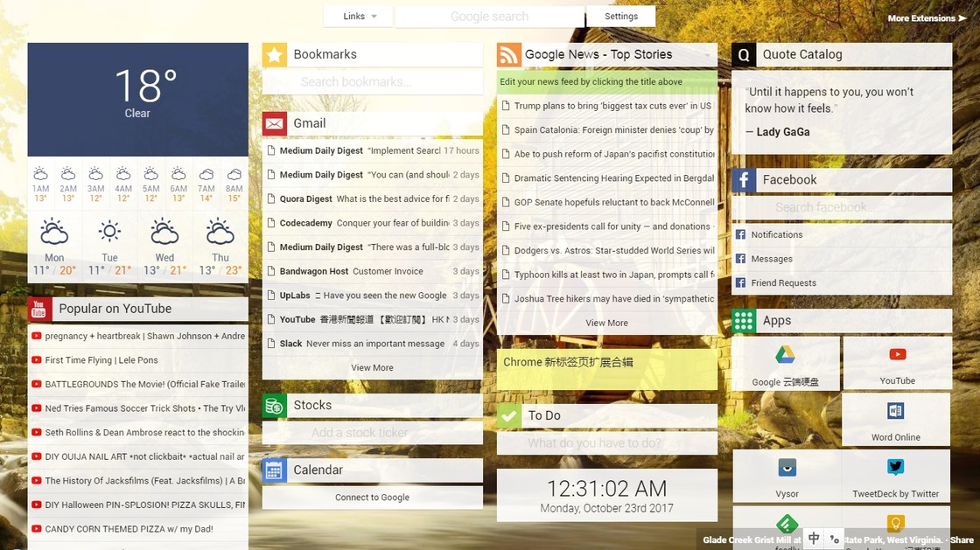Launch the YouTube app tile
This screenshot has width=980, height=550.
point(898,364)
